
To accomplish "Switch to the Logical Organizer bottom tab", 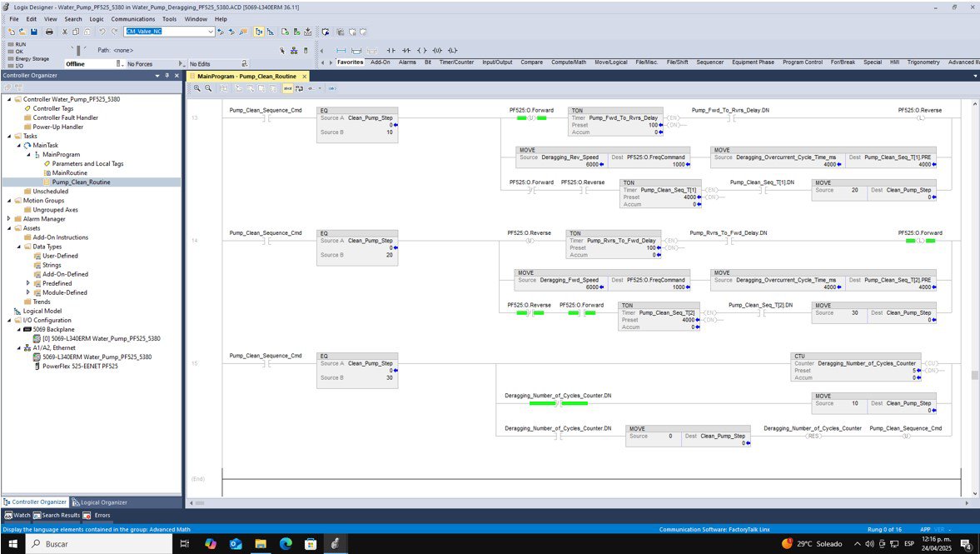I will click(x=99, y=502).
